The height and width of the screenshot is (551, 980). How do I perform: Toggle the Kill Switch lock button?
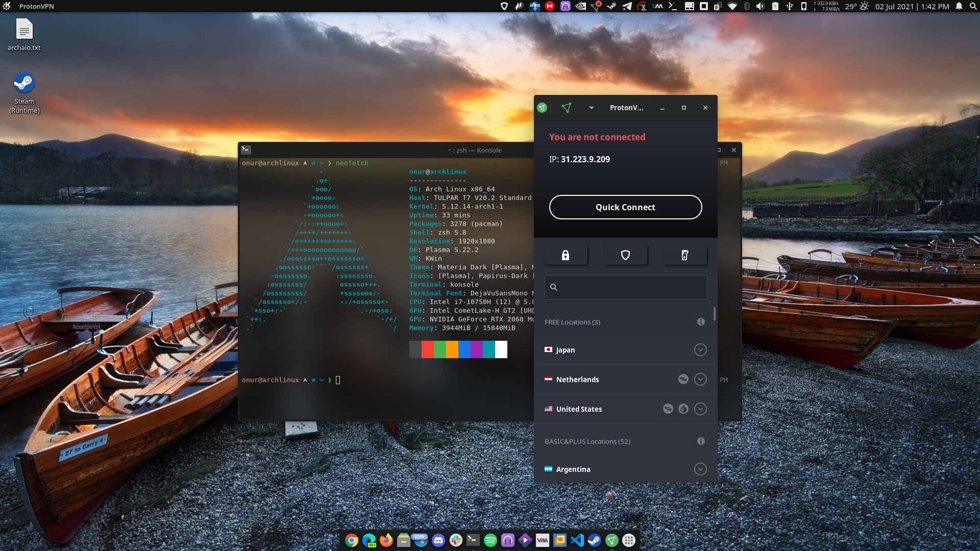pyautogui.click(x=566, y=256)
